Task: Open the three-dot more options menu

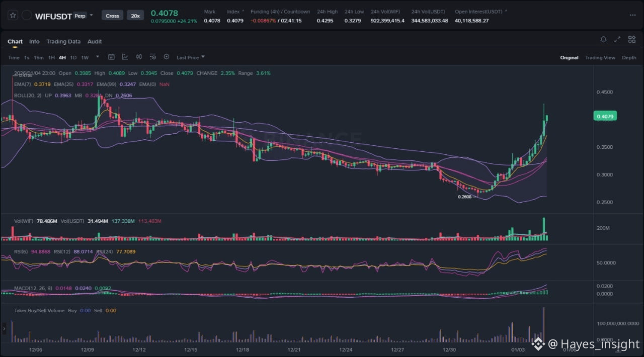Action: click(632, 16)
